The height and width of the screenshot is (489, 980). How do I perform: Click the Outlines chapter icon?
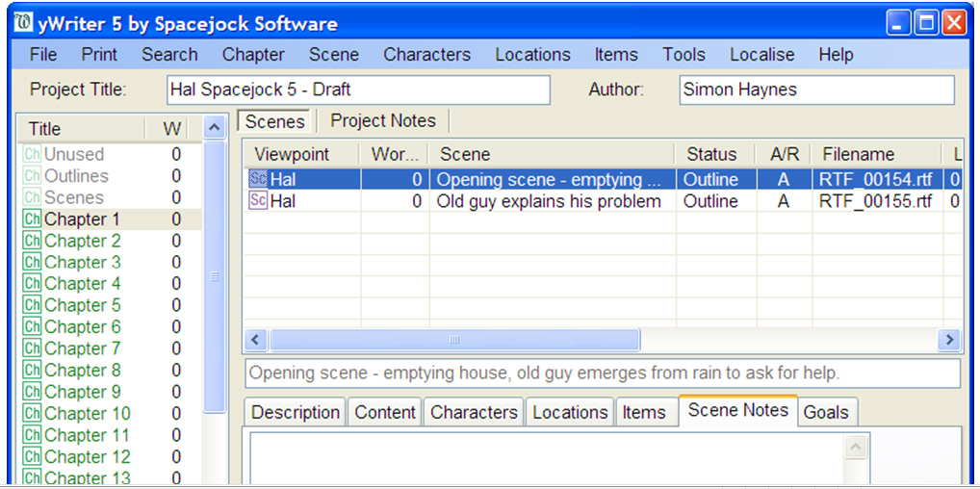point(32,176)
